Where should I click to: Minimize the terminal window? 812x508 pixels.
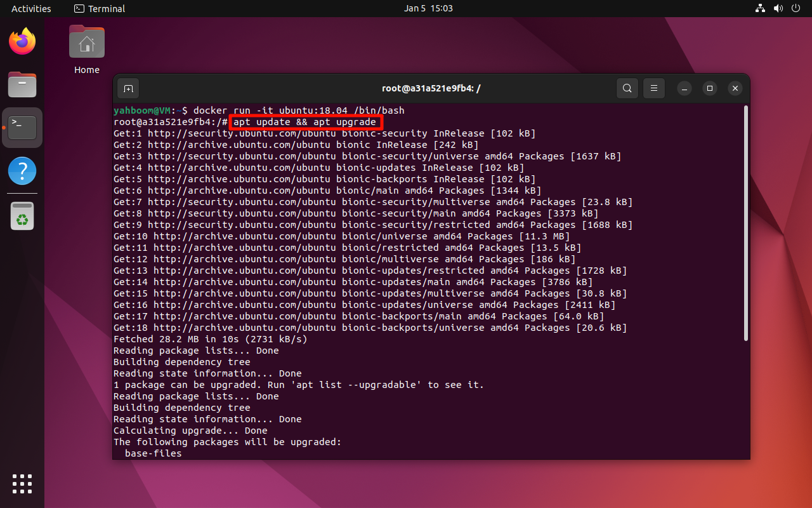click(x=684, y=88)
